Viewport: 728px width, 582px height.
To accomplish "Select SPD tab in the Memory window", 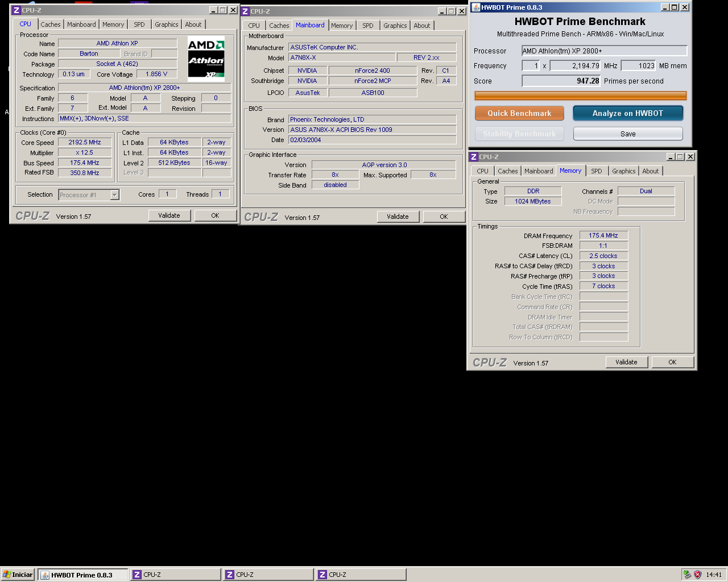I will (597, 171).
